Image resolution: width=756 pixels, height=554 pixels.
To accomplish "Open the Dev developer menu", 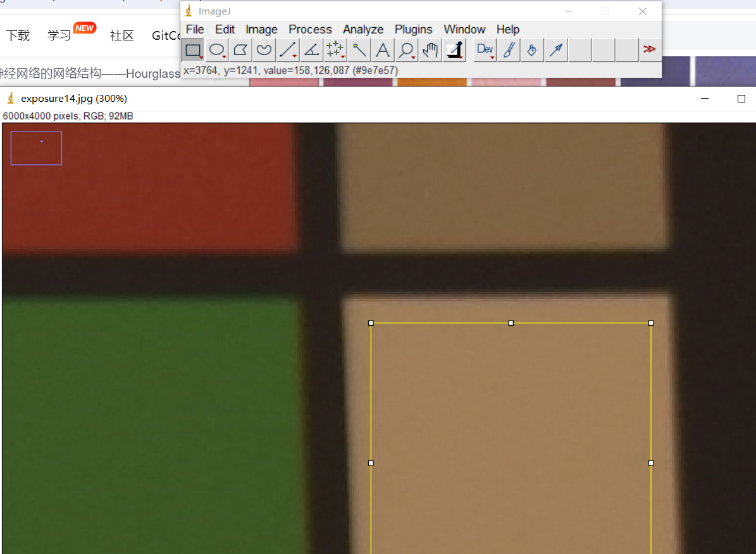I will [x=485, y=50].
